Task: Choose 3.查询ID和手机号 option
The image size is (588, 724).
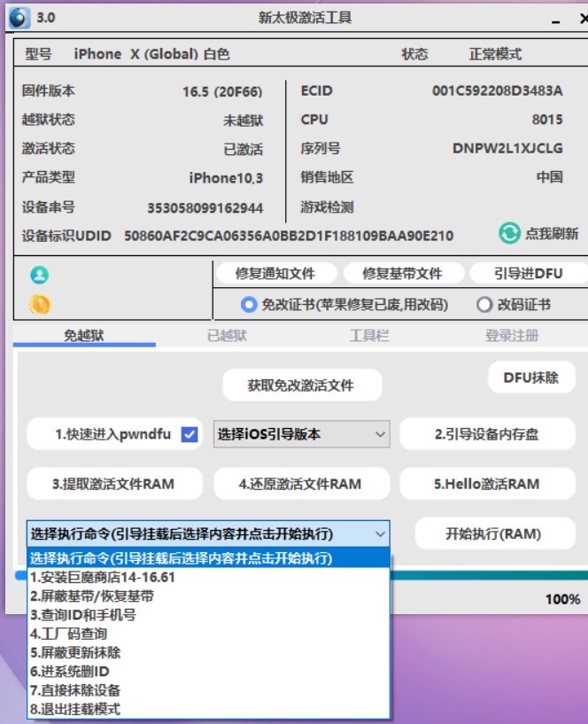Action: click(x=209, y=615)
